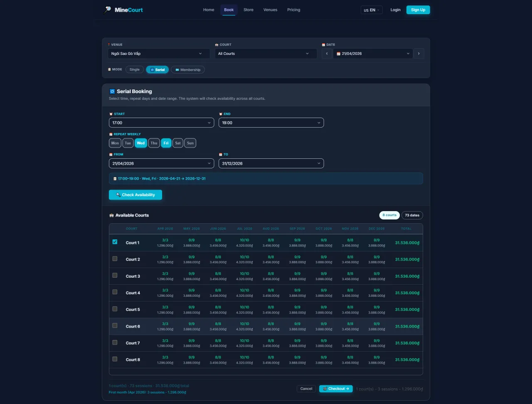This screenshot has width=532, height=404.
Task: Click the Available Courts stadium icon
Action: point(111,215)
